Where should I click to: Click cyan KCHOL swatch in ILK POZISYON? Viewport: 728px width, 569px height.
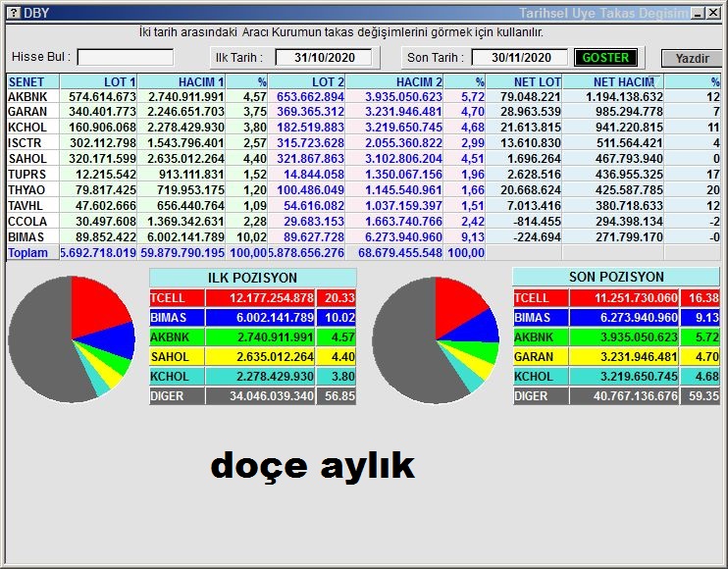pos(177,377)
